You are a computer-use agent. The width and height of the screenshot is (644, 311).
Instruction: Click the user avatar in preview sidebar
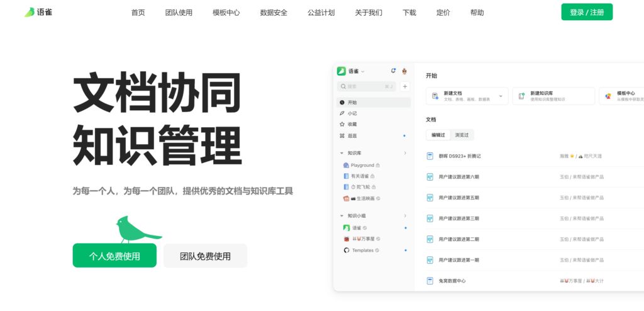(404, 71)
